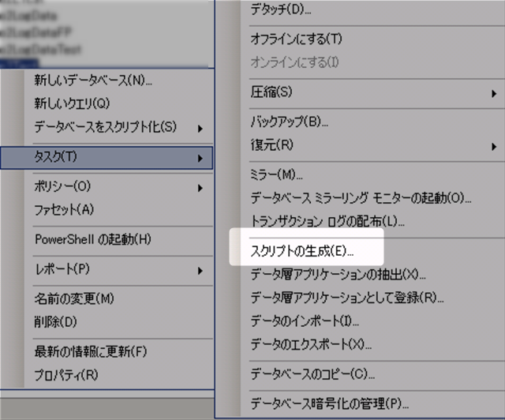
Task: Launch PowerShell の起動(H)
Action: coord(93,239)
